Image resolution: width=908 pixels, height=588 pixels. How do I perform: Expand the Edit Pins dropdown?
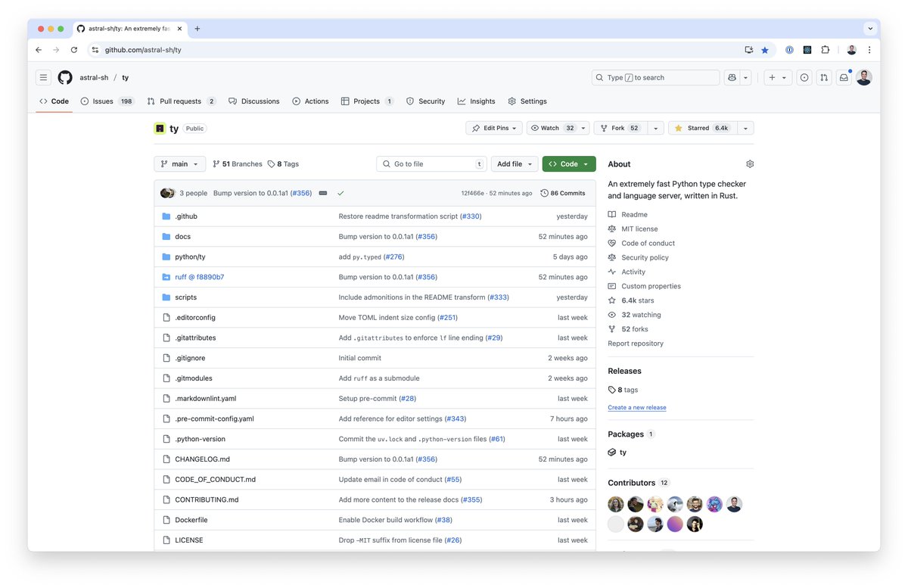[495, 128]
